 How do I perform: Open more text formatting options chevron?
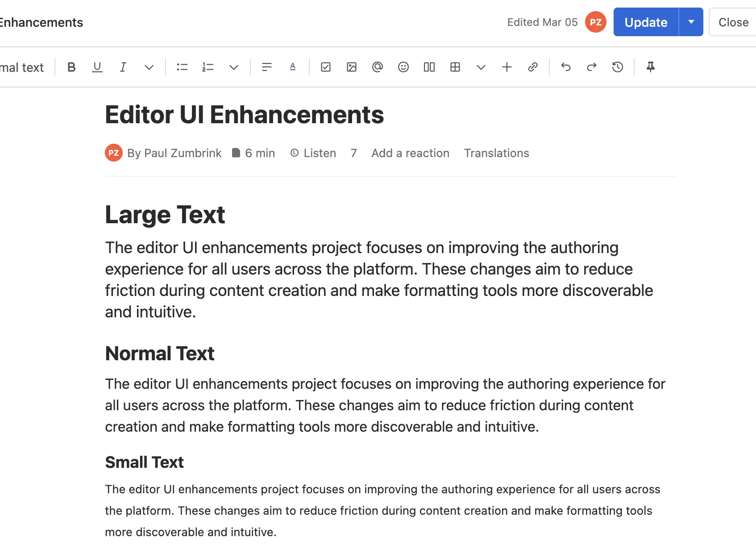pyautogui.click(x=149, y=67)
